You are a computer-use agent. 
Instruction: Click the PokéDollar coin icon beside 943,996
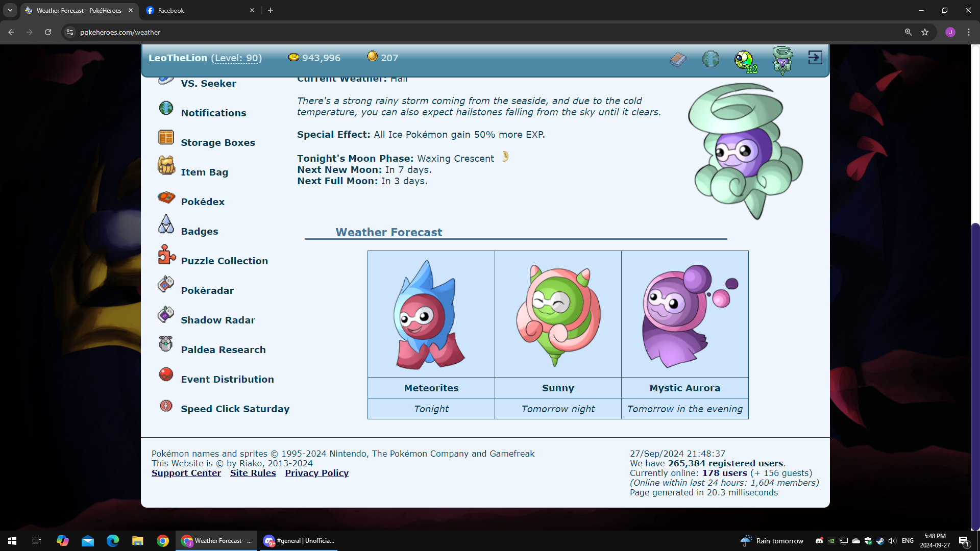pos(293,57)
